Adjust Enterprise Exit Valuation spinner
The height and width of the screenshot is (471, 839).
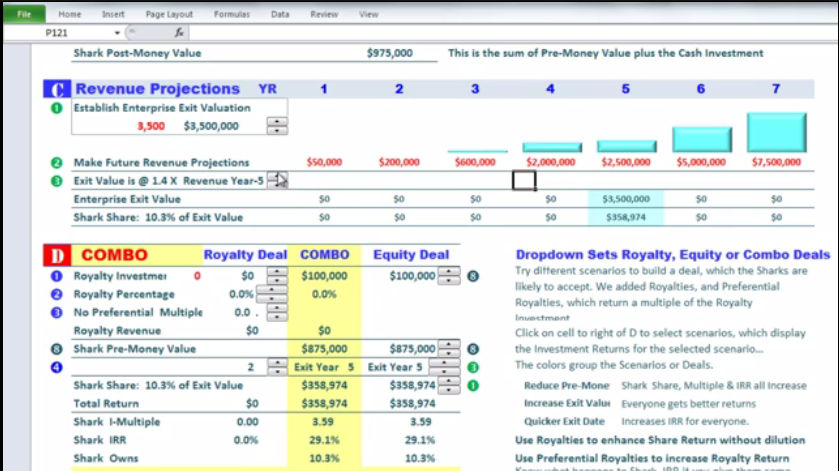pyautogui.click(x=277, y=126)
